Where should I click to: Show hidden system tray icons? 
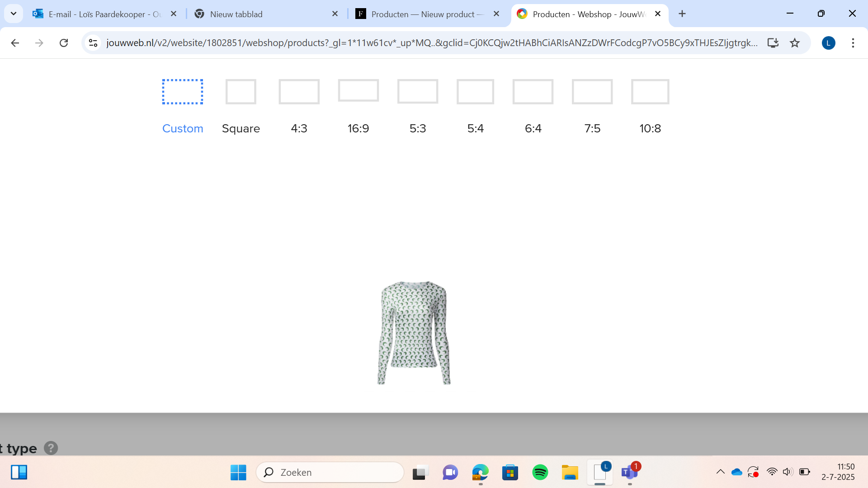[720, 472]
